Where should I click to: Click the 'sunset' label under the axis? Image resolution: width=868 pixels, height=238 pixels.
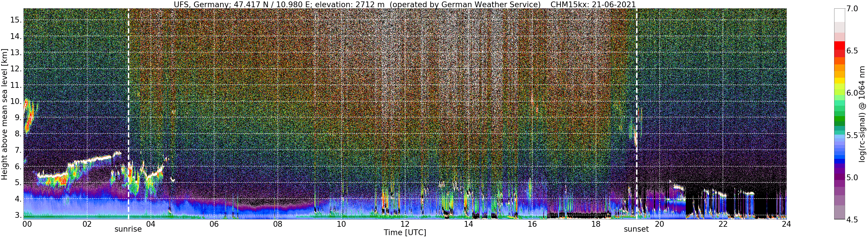(x=636, y=229)
